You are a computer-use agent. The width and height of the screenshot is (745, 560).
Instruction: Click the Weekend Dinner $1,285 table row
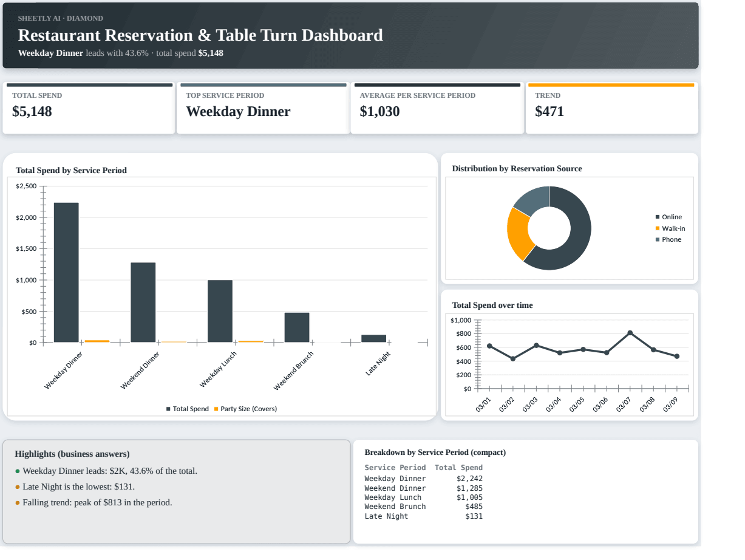coord(424,488)
